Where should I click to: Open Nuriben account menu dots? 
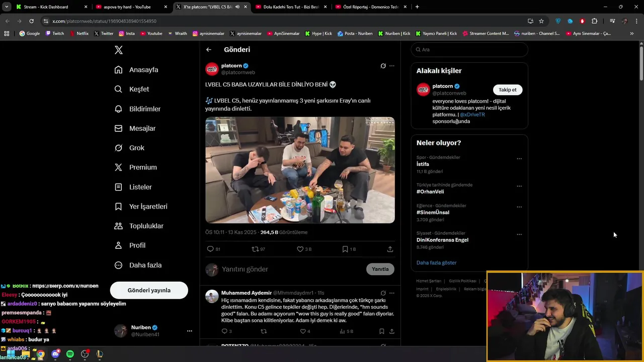tap(190, 331)
